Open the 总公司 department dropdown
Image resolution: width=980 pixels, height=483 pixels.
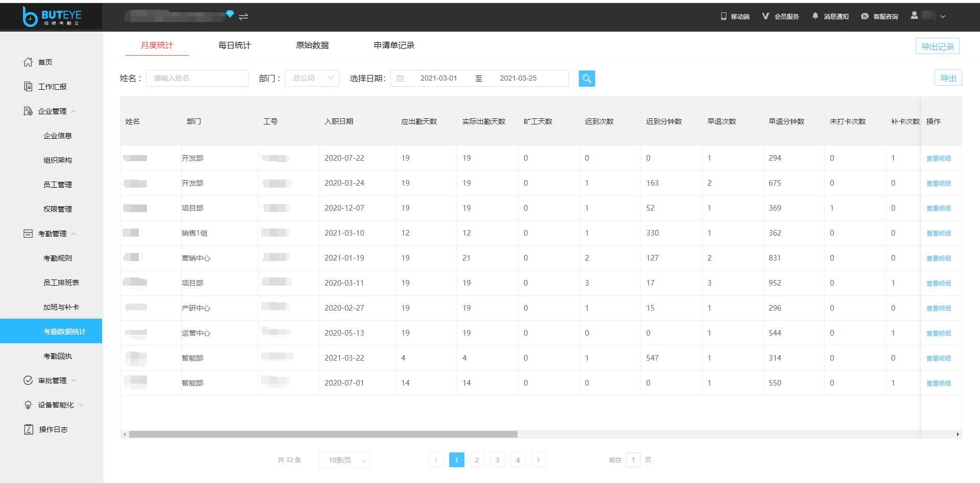311,78
